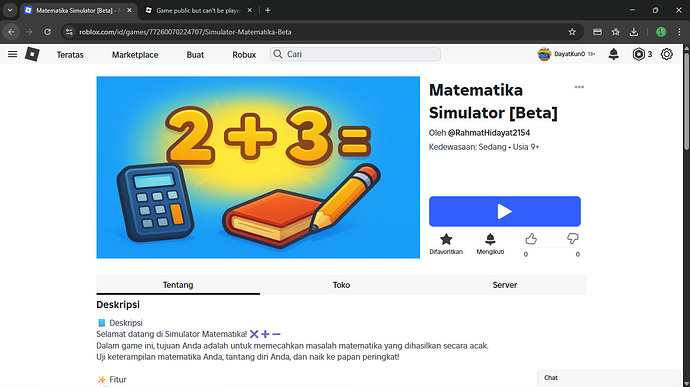Open the Roblox settings gear
The width and height of the screenshot is (690, 387).
click(667, 54)
